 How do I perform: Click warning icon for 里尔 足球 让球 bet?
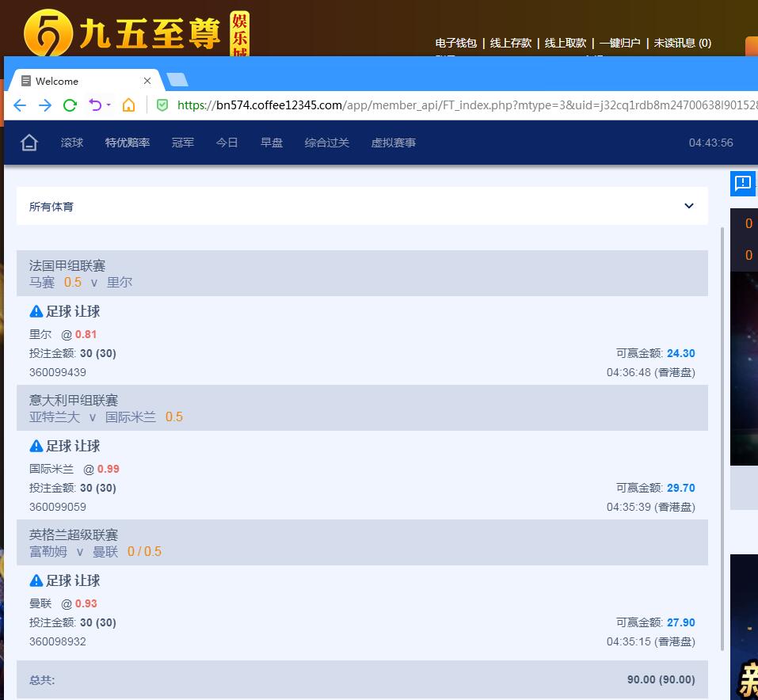pos(36,311)
